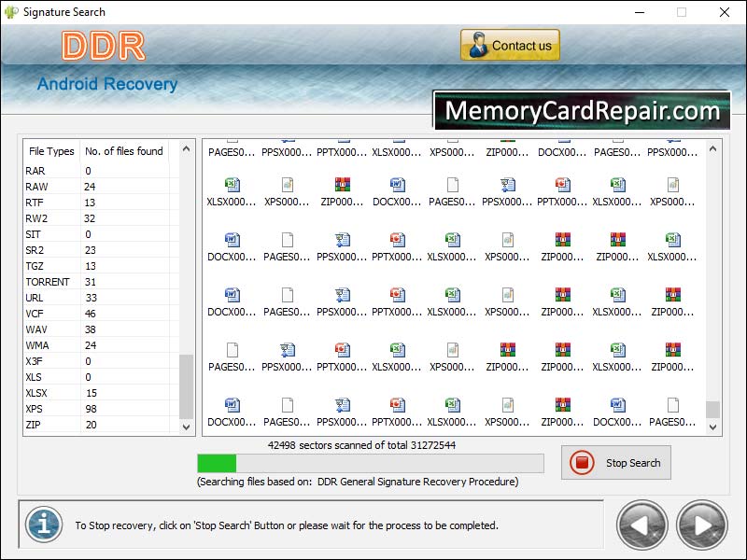
Task: Open the MemoryCardRepair.com banner link
Action: pos(582,110)
